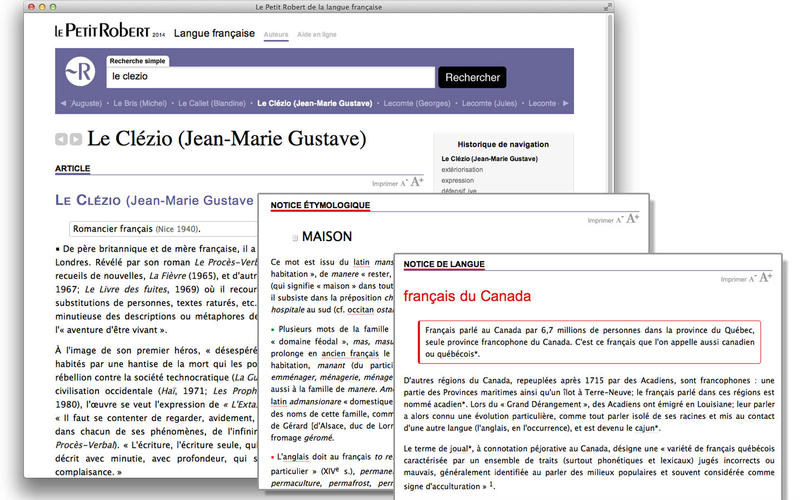Switch to Langue française section
The width and height of the screenshot is (800, 500).
tap(214, 33)
